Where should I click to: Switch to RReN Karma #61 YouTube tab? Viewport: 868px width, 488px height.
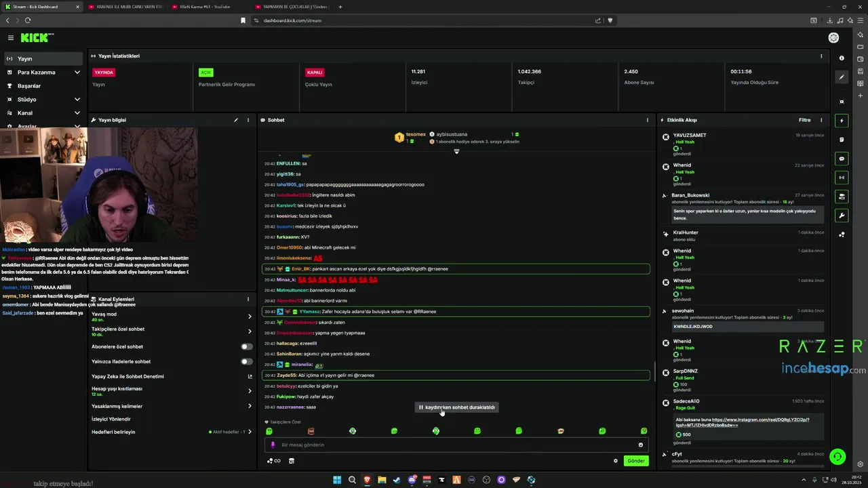[x=208, y=7]
